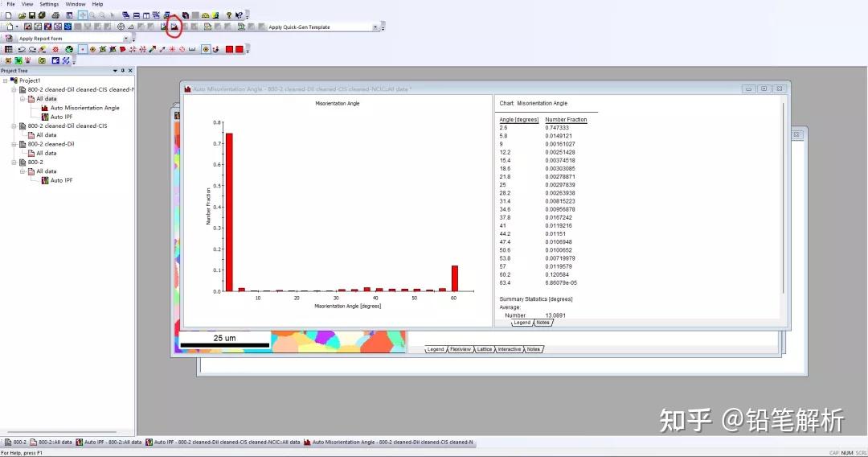Click the circled chart icon in the toolbar
The height and width of the screenshot is (457, 868).
click(174, 27)
